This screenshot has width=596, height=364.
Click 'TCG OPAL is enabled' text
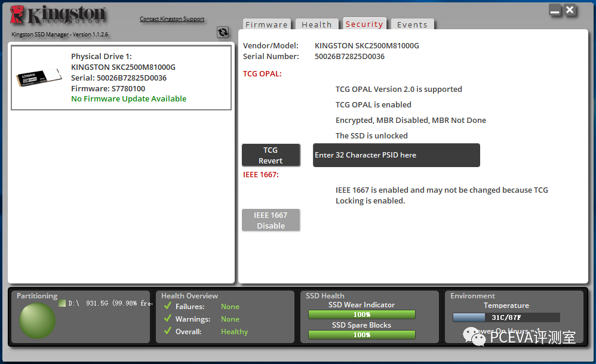(x=373, y=104)
